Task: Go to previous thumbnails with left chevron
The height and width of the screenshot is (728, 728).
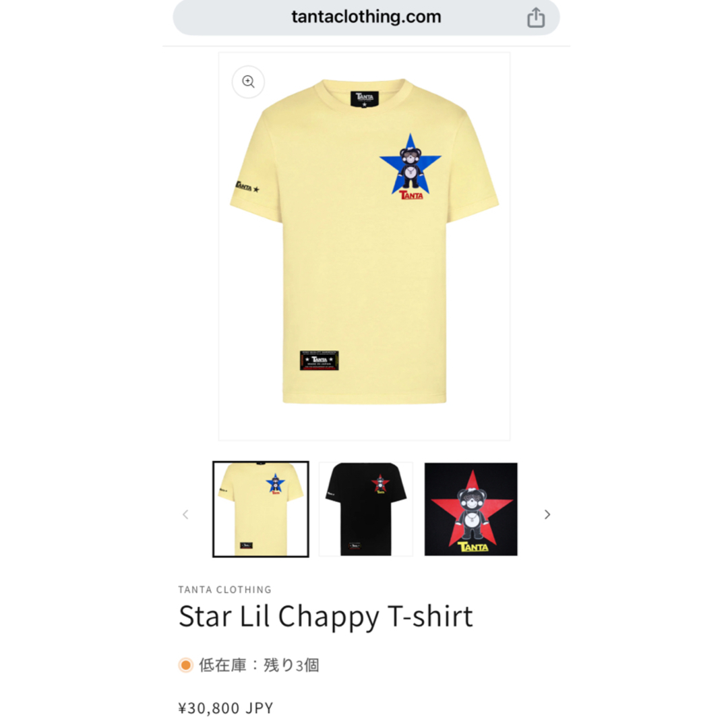Action: [x=186, y=514]
